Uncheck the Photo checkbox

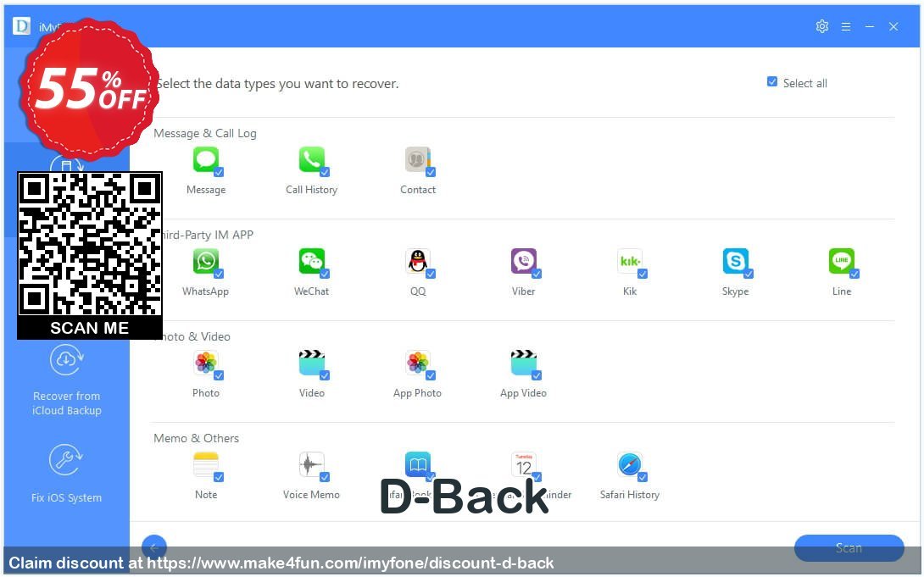click(x=219, y=375)
